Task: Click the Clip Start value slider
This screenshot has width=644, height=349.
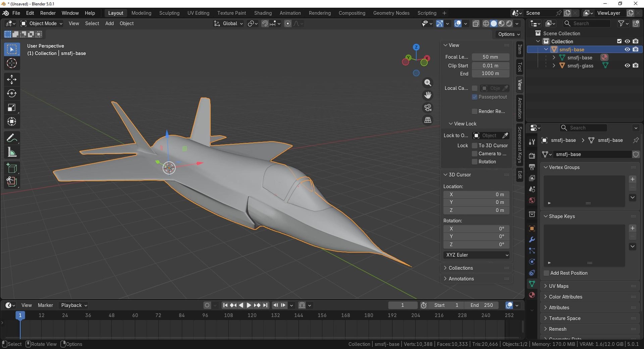Action: [x=490, y=66]
